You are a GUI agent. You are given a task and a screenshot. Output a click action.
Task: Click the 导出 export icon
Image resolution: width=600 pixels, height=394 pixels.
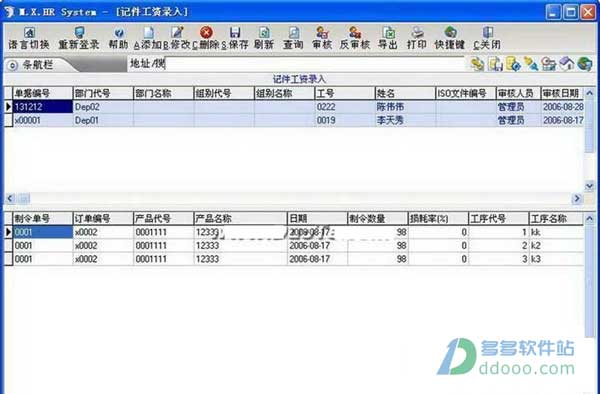point(388,33)
